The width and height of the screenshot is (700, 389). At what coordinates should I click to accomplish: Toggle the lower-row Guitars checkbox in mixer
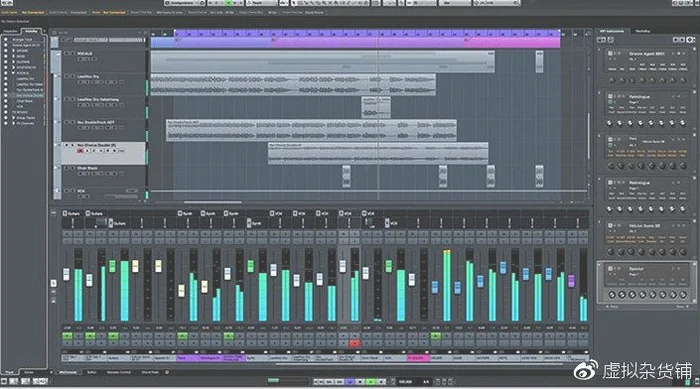point(111,223)
